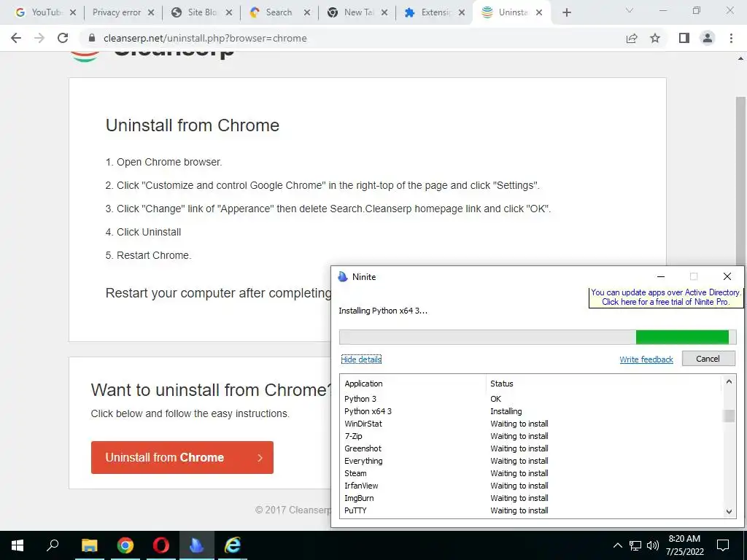
Task: Select the IrfanView row
Action: click(x=531, y=485)
